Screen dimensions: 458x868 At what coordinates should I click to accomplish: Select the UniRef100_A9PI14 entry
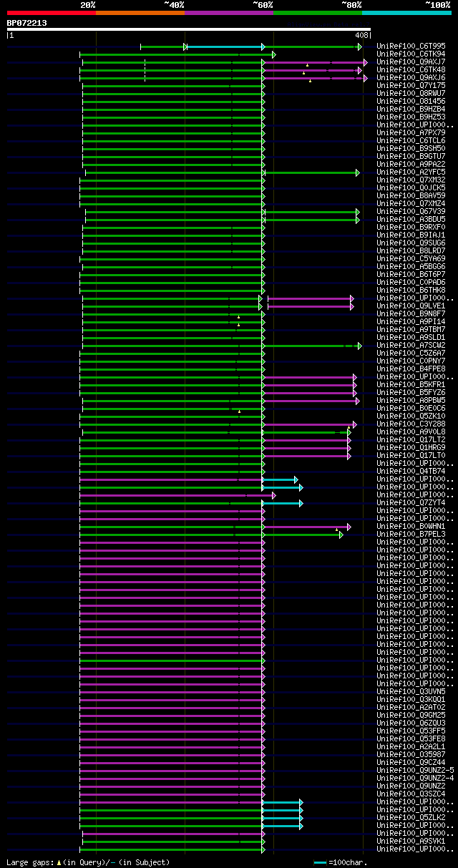coord(411,321)
